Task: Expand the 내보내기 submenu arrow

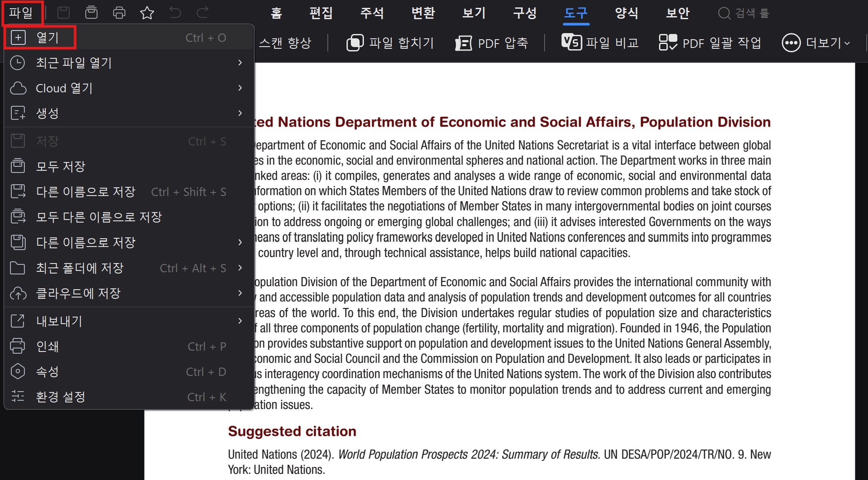Action: coord(240,321)
